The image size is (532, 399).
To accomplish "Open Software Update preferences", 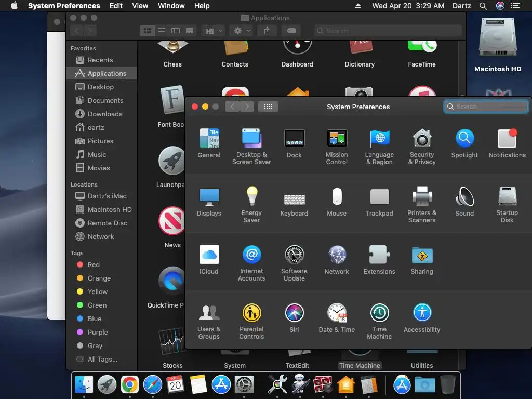I will pos(294,263).
